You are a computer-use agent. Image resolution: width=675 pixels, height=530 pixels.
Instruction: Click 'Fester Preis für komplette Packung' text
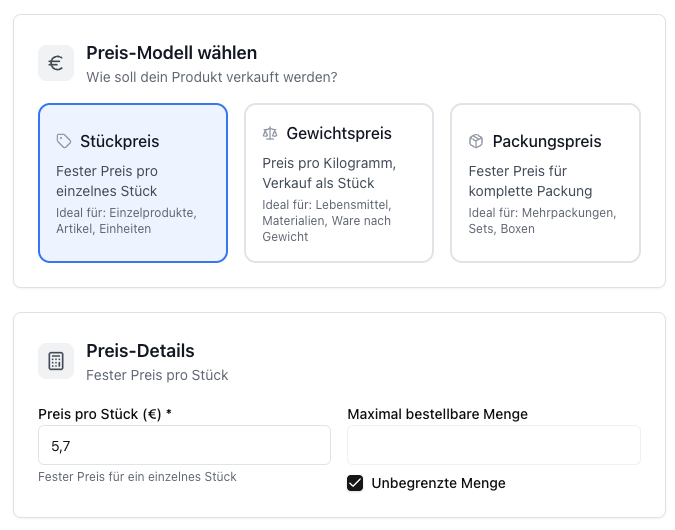[531, 181]
